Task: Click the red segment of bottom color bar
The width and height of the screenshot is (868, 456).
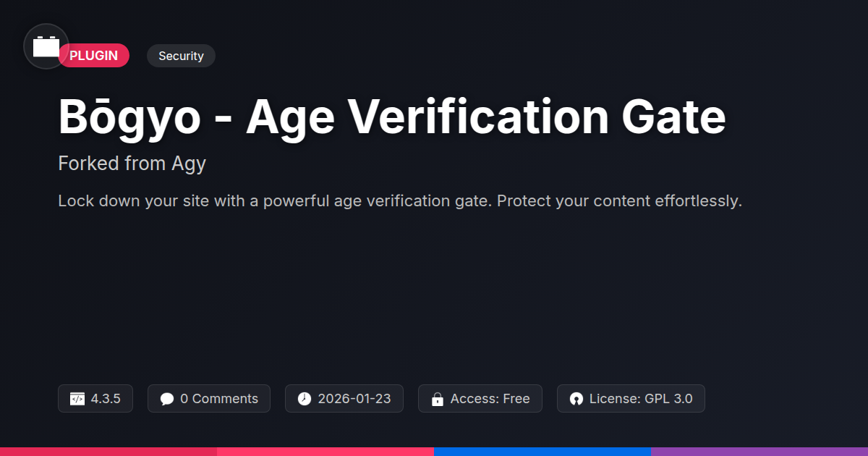Action: tap(109, 451)
